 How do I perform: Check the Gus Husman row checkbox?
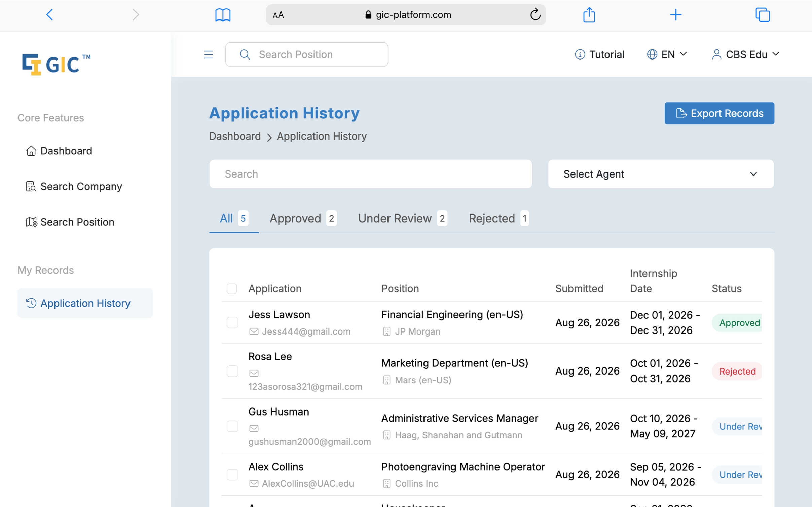[232, 426]
